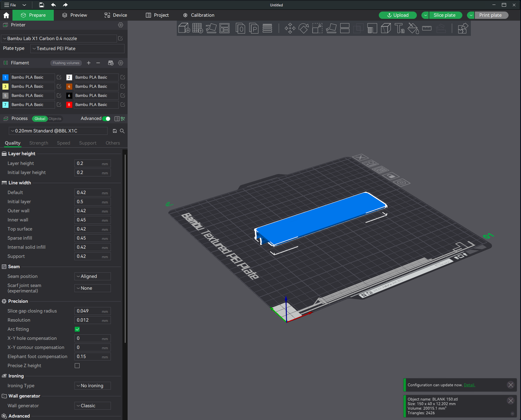Click the Add plate grid icon
This screenshot has width=521, height=420.
[x=197, y=28]
